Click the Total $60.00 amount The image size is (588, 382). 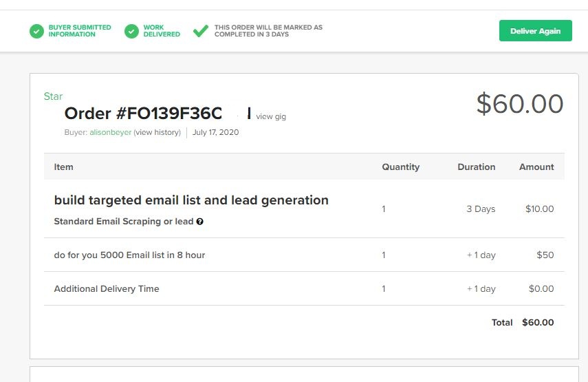click(x=538, y=322)
